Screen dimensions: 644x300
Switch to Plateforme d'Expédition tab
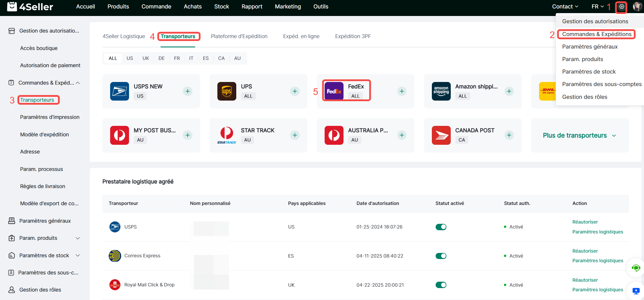coord(239,36)
